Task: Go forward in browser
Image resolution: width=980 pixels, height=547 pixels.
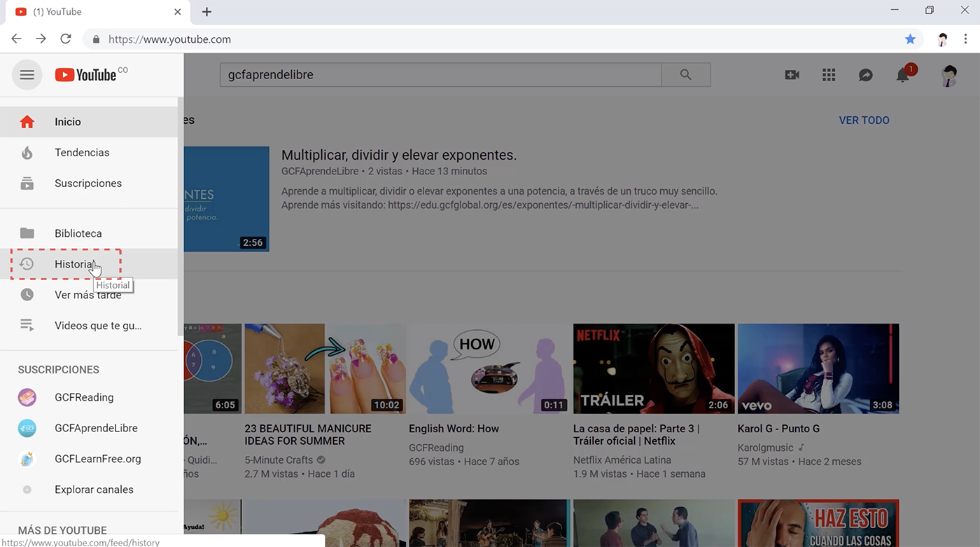Action: [x=41, y=39]
